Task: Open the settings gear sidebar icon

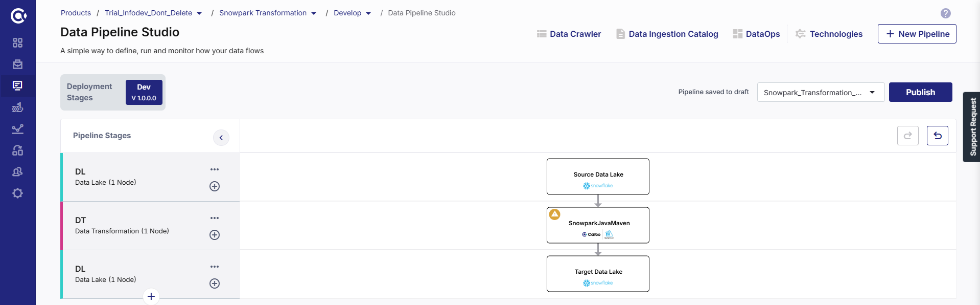Action: click(x=17, y=193)
